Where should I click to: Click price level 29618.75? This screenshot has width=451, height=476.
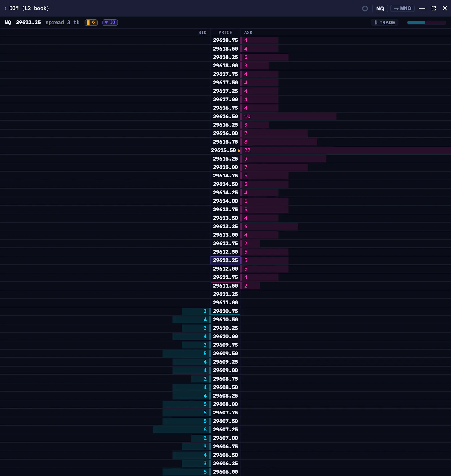tap(225, 40)
